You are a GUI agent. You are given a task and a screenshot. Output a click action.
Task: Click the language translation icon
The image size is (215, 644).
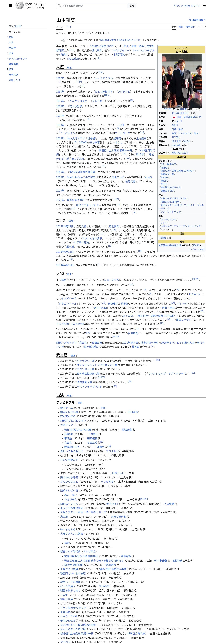click(x=190, y=20)
